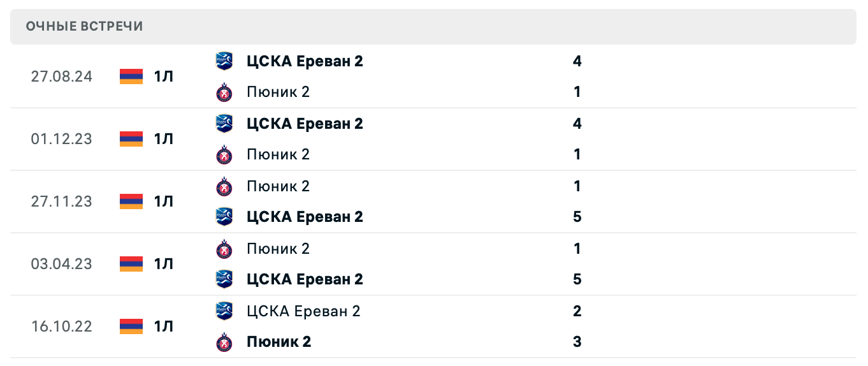
Task: Click Armenia flag in 16.10.22 row
Action: [x=131, y=326]
